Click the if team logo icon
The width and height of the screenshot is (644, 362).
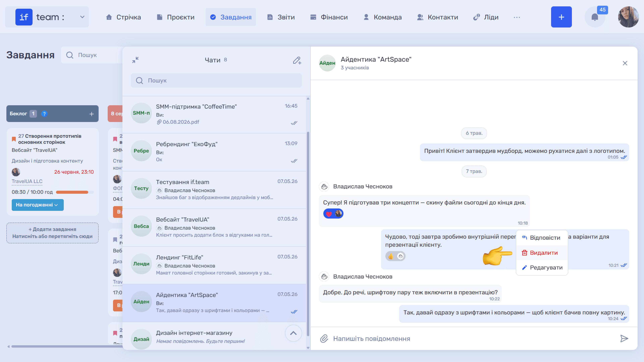tap(24, 17)
